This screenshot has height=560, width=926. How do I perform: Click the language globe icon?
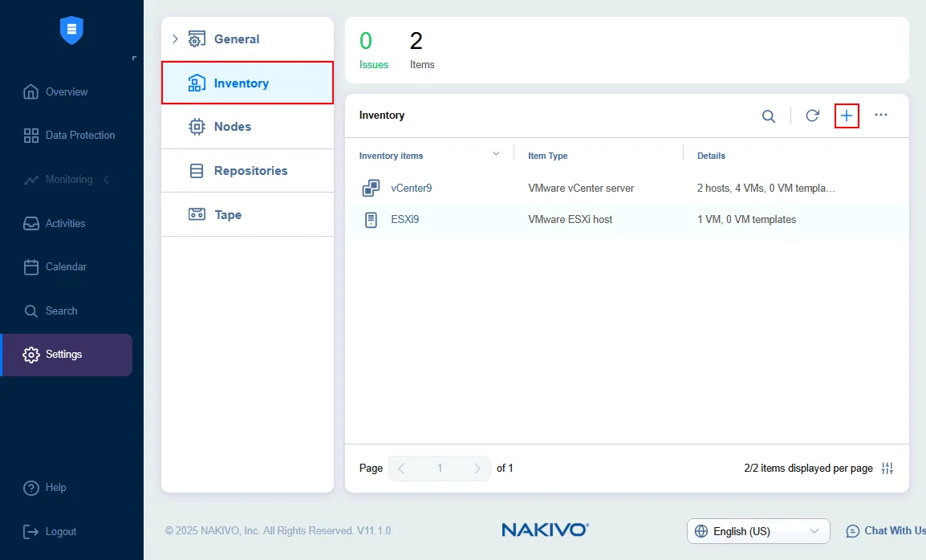pyautogui.click(x=701, y=531)
